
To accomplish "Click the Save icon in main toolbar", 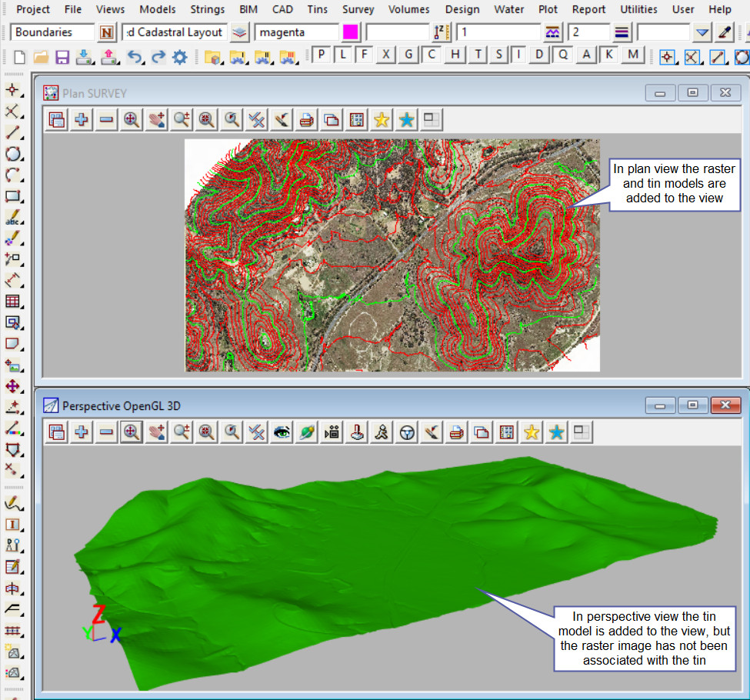I will 62,57.
